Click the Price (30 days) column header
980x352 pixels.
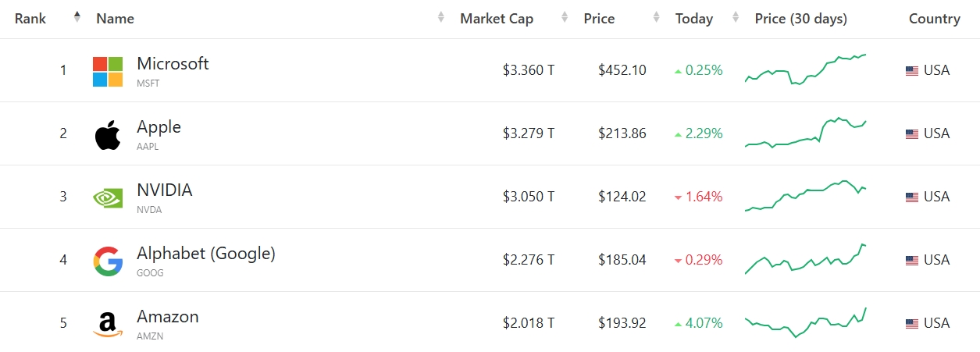tap(800, 19)
